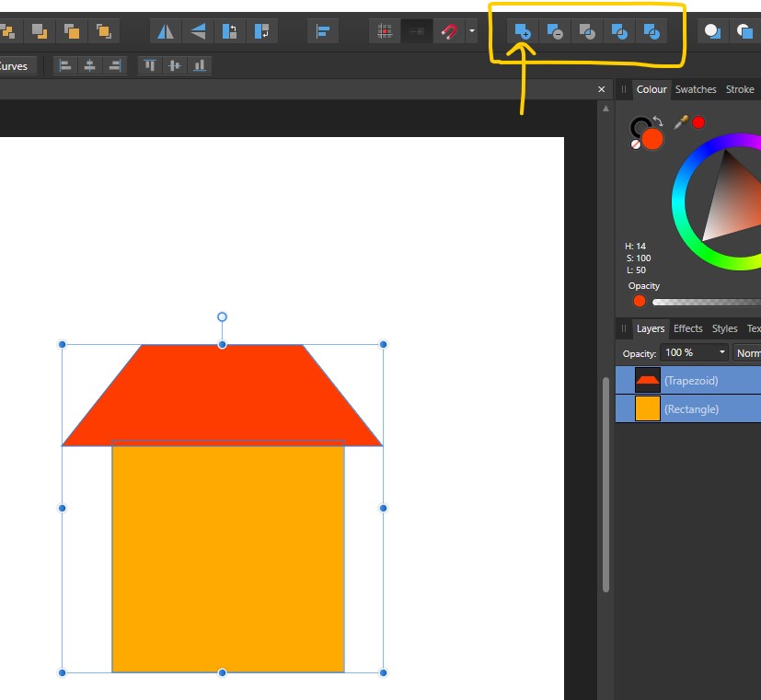Set colour to none via slashed swatch
The image size is (761, 700).
click(635, 144)
